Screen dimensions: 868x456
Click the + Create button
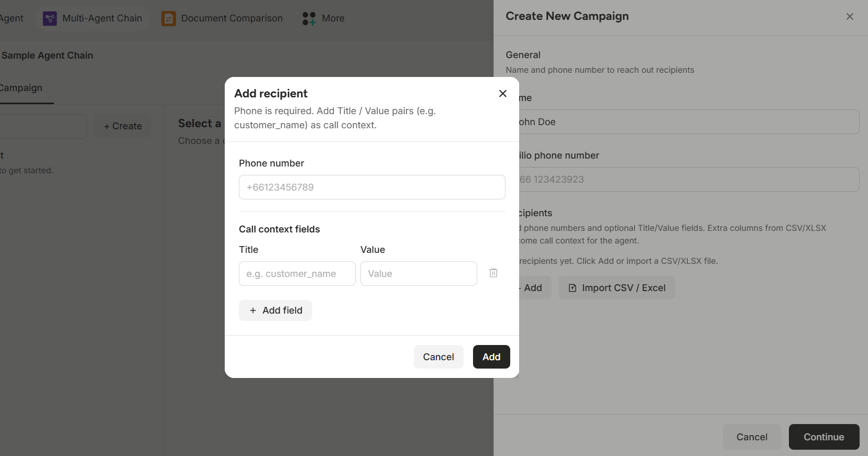point(123,126)
